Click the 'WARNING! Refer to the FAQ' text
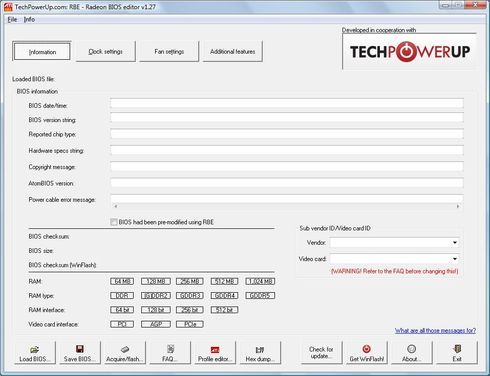Screen dimensions: 490x376 (395, 271)
